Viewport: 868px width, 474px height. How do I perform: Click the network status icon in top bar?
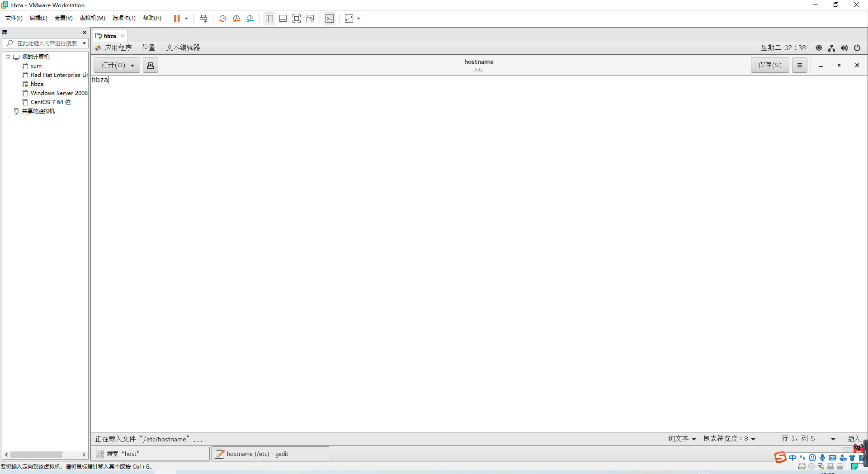(831, 48)
